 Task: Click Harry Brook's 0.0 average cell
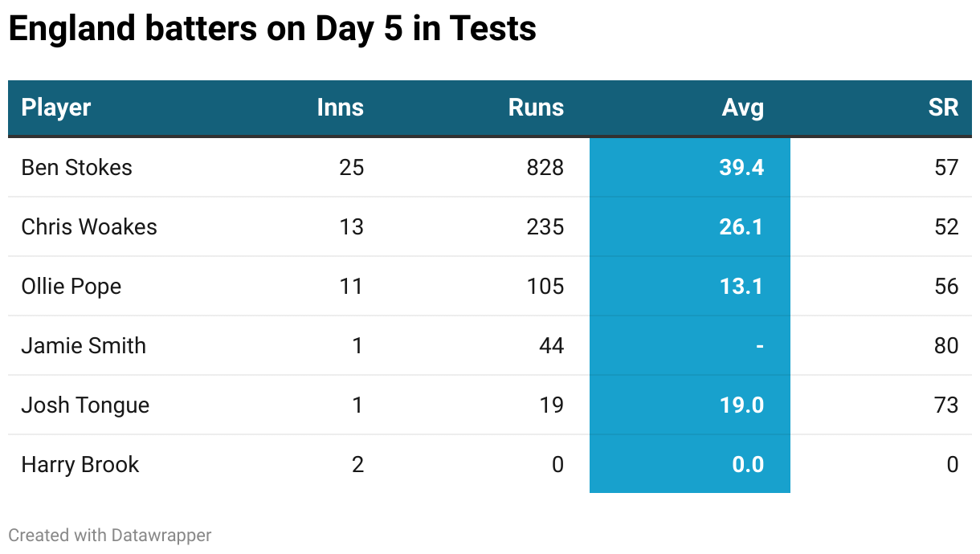tap(747, 464)
